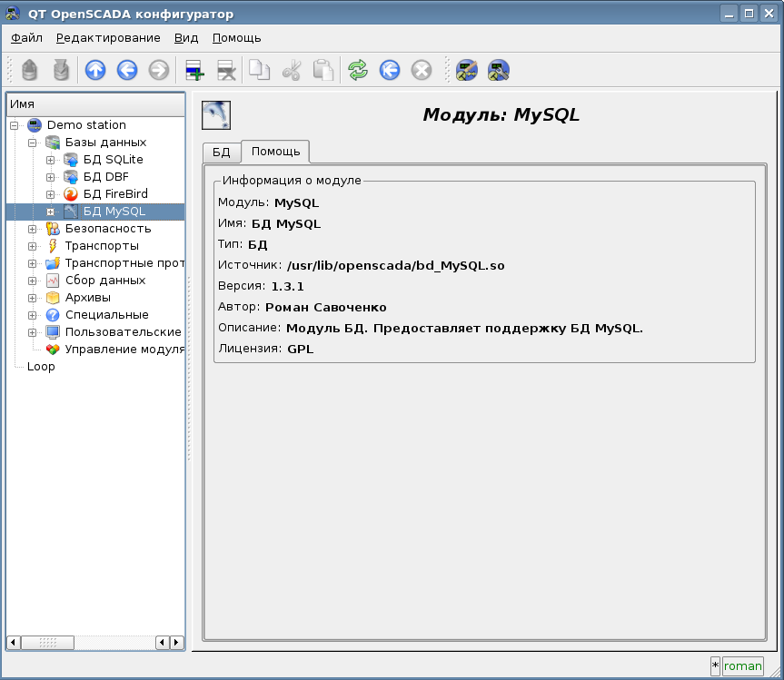Screen dimensions: 784x680
Task: Select the Помощь tab
Action: coord(275,152)
